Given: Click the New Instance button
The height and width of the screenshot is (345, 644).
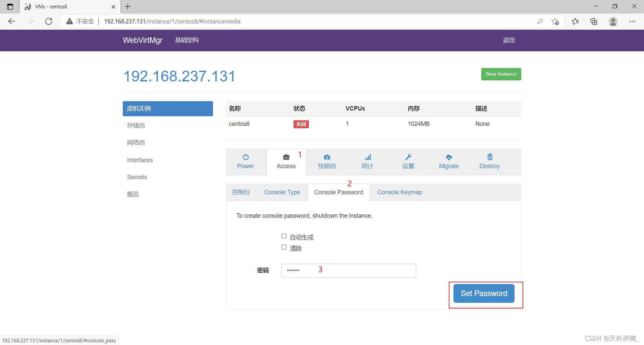Looking at the screenshot, I should pyautogui.click(x=501, y=74).
